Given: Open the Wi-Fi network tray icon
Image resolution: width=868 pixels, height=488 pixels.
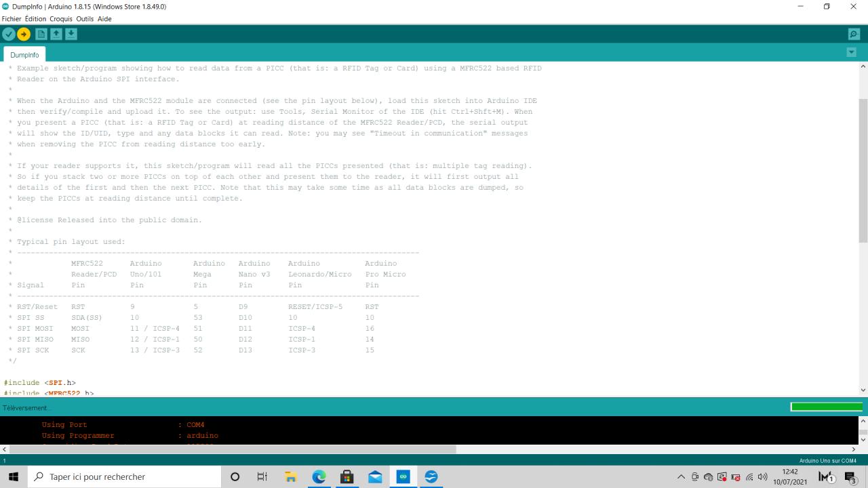Looking at the screenshot, I should coord(749,477).
